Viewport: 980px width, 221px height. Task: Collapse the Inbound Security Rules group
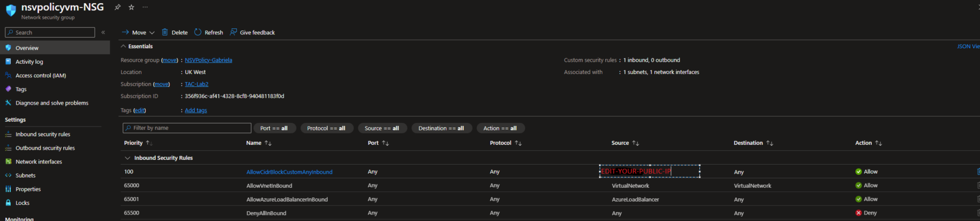point(127,158)
